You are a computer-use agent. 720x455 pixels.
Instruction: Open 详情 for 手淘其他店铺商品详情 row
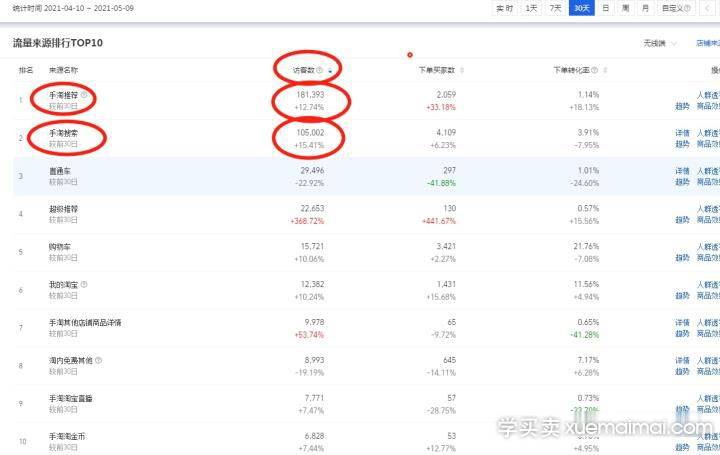[x=682, y=322]
